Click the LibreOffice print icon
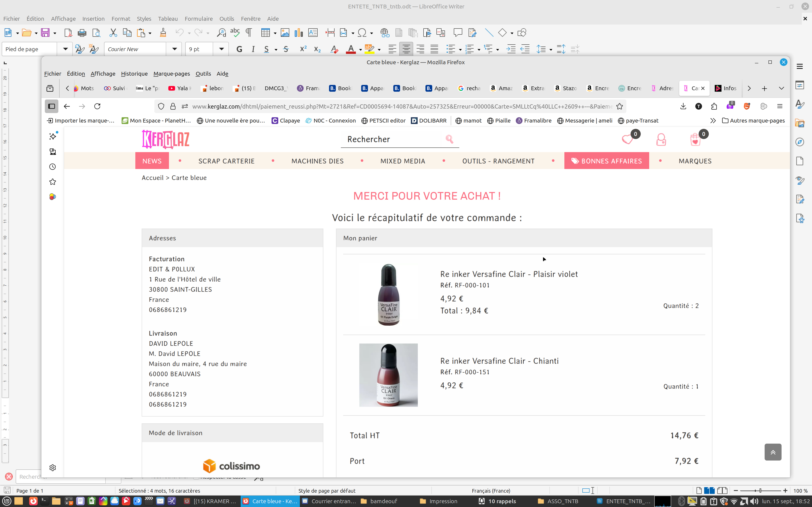 tap(82, 33)
